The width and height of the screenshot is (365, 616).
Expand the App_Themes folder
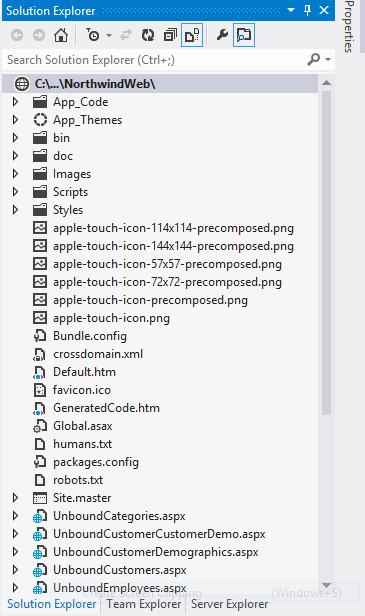[15, 120]
